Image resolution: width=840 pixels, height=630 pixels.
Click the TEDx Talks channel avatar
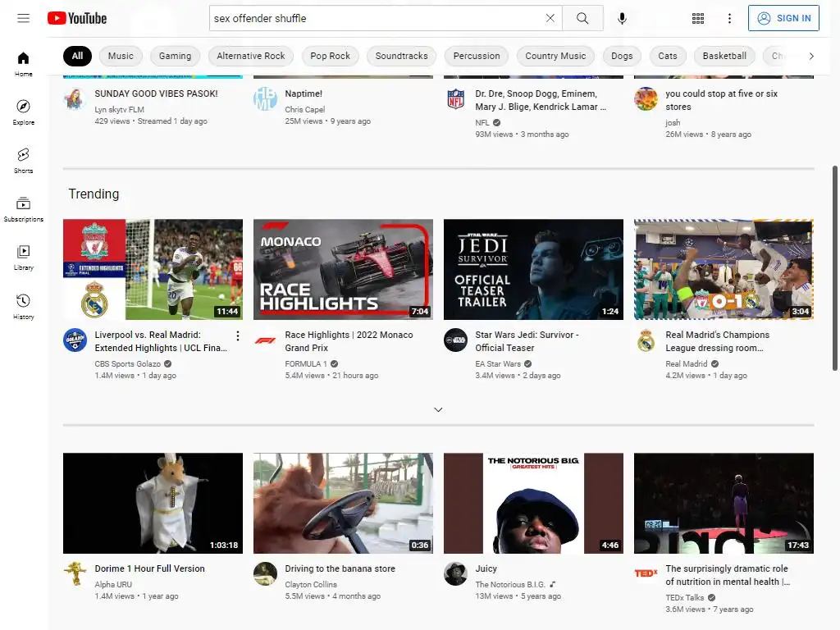click(x=646, y=573)
